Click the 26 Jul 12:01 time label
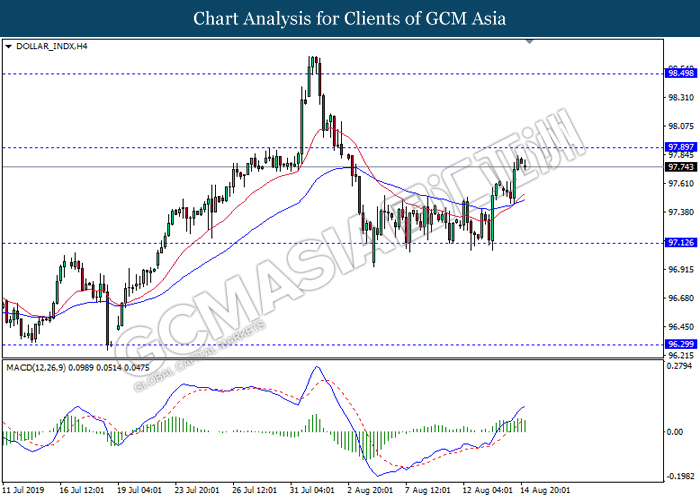Viewport: 700px width, 500px height. point(254,490)
